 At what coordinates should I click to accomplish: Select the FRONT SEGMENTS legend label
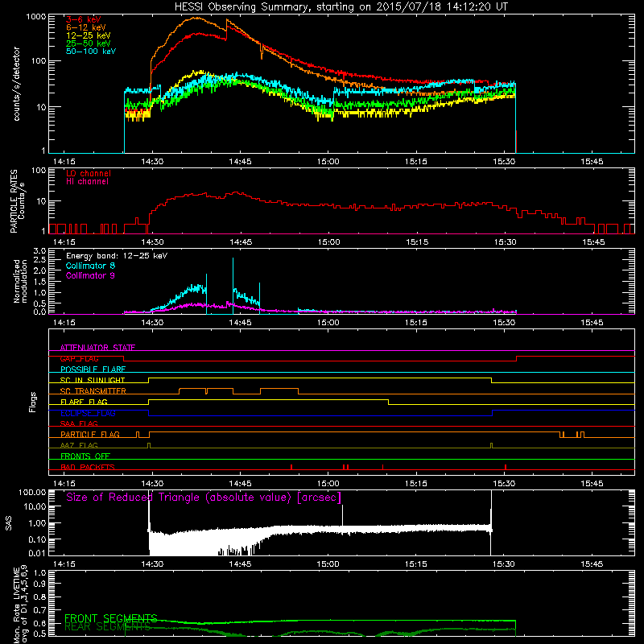[111, 618]
